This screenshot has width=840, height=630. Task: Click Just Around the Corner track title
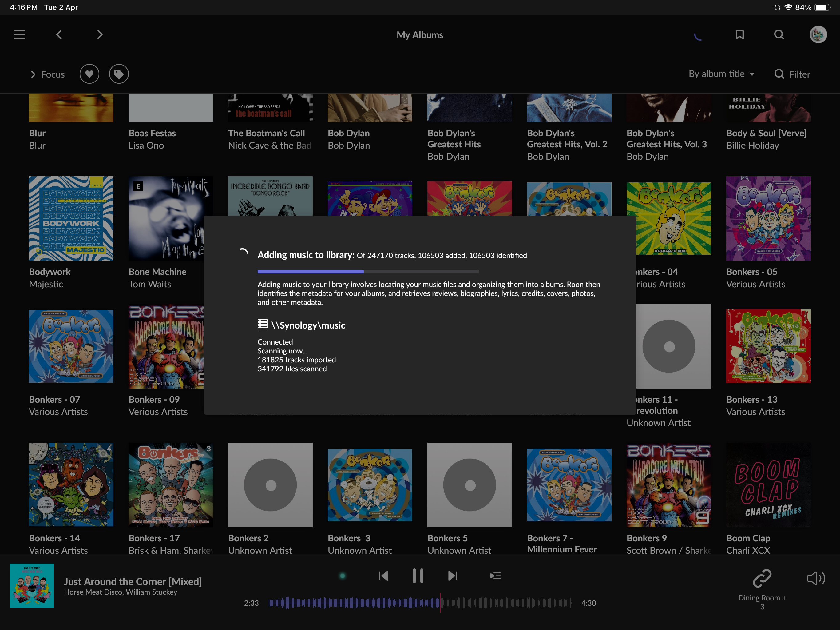point(133,581)
